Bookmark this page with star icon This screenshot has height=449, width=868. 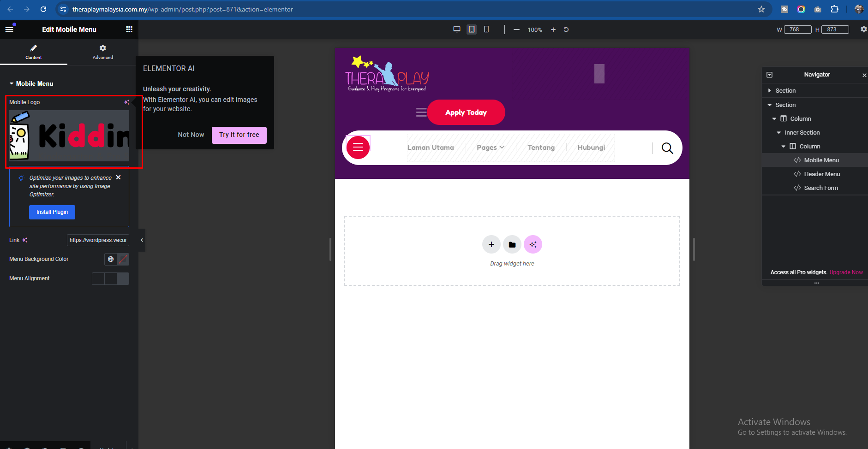pyautogui.click(x=761, y=9)
